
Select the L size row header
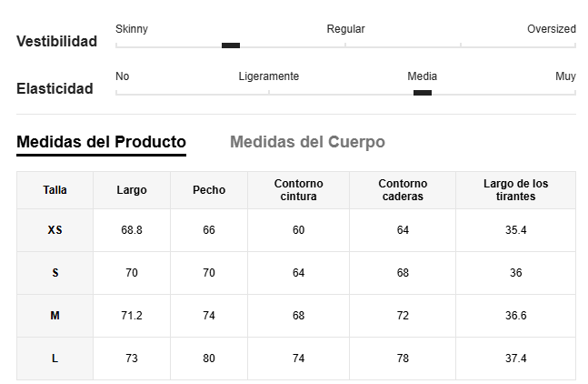coord(55,359)
